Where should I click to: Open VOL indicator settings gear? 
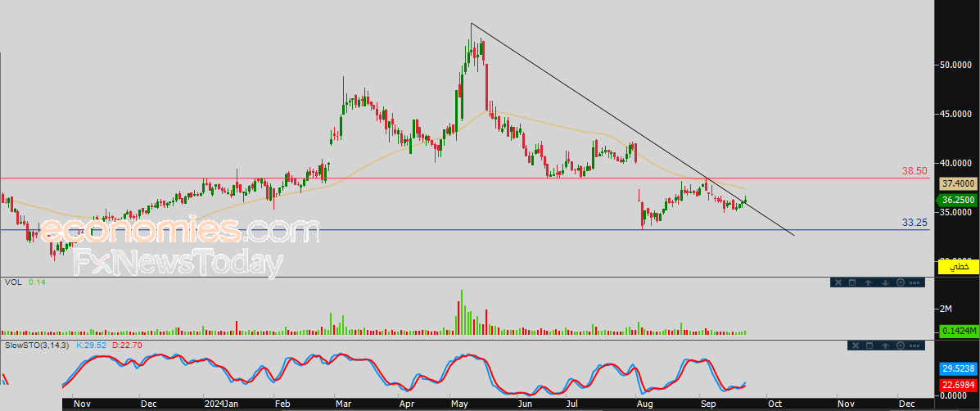point(901,282)
